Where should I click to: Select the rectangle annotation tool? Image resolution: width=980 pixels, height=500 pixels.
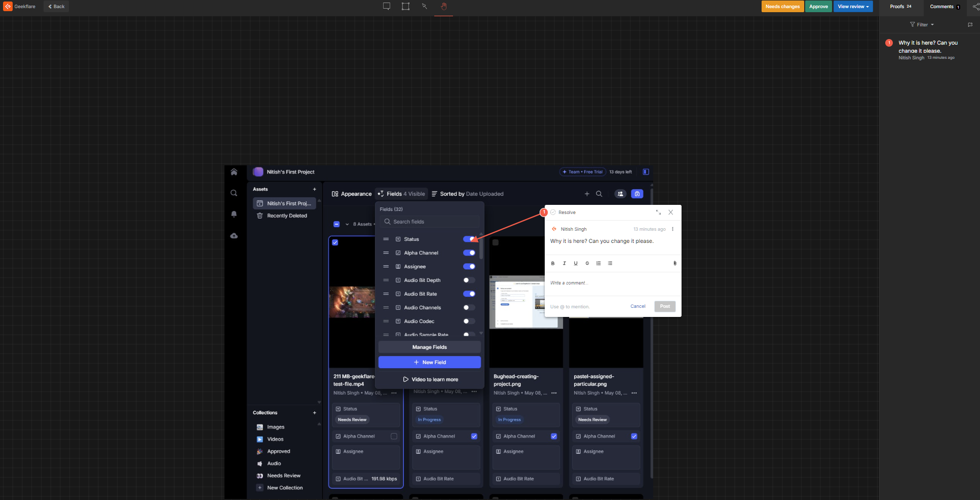405,6
